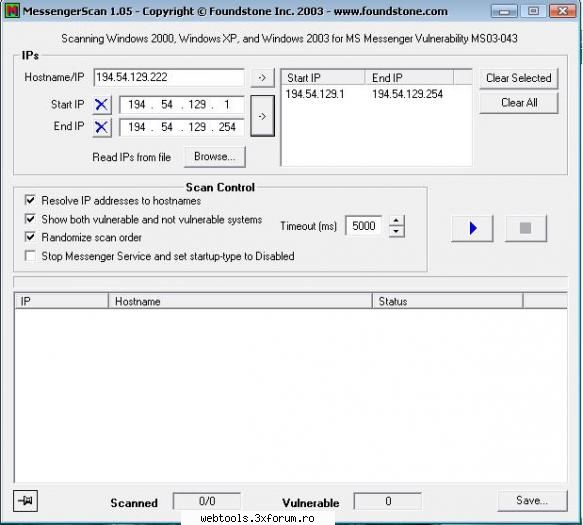This screenshot has height=525, width=583.
Task: Clear the Start IP field with its X icon
Action: click(102, 105)
